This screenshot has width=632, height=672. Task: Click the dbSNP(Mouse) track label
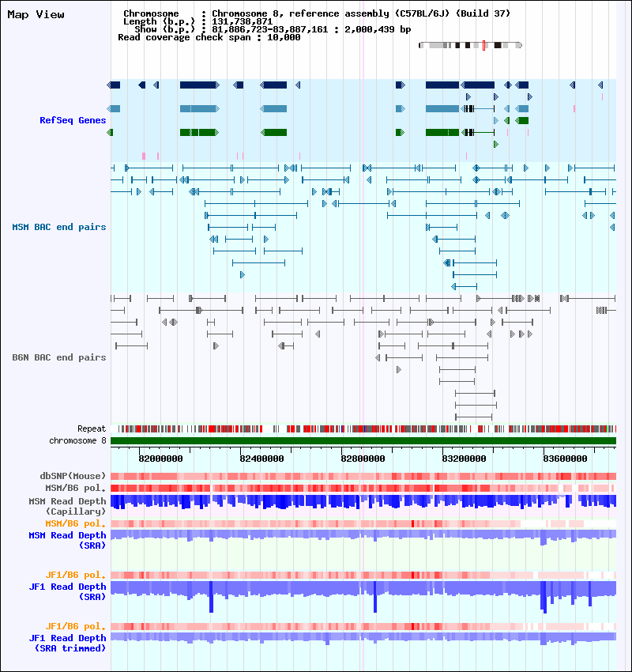point(73,476)
